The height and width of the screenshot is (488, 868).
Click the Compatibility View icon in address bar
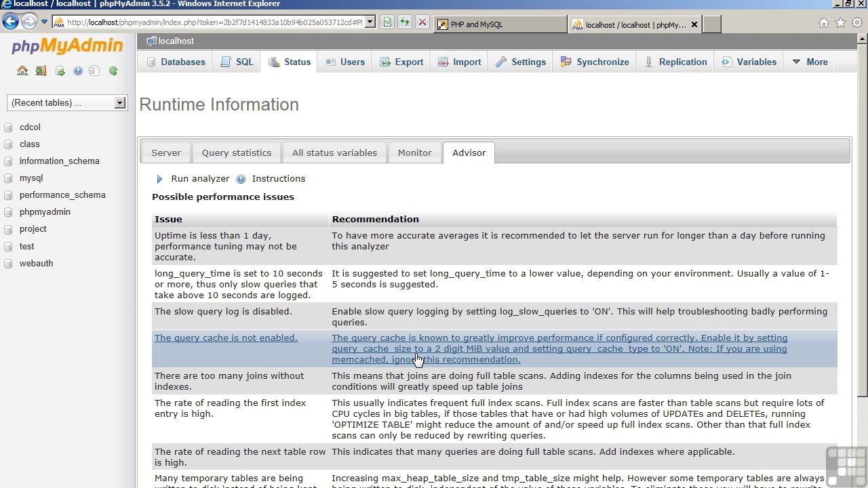[x=387, y=22]
